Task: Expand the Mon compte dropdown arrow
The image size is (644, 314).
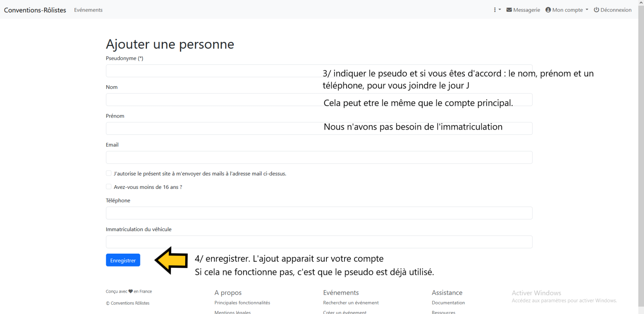Action: [587, 10]
